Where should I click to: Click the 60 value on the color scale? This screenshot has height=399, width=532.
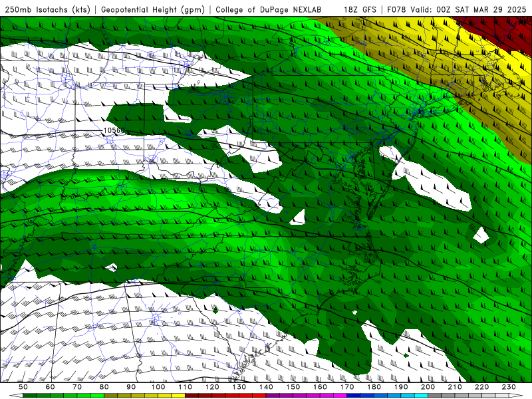51,387
